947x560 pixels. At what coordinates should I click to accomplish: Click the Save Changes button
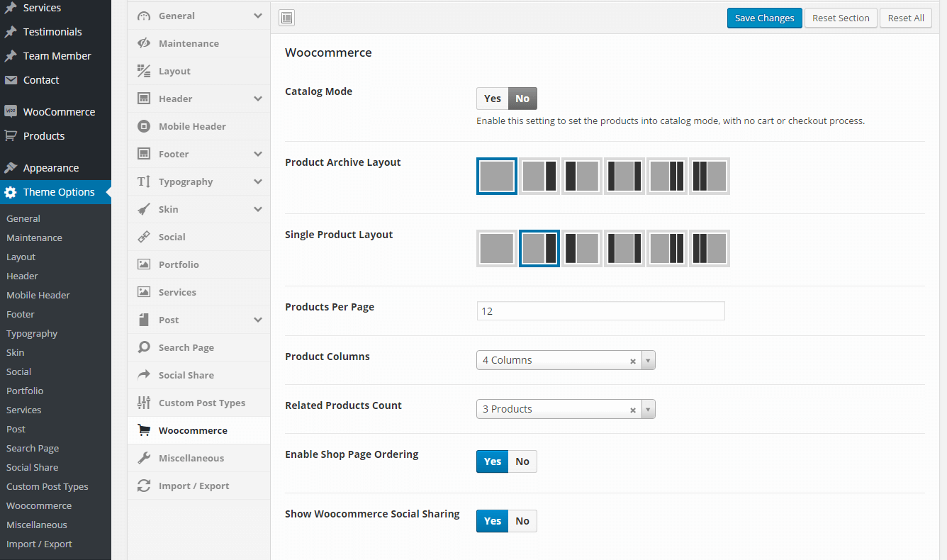[764, 18]
